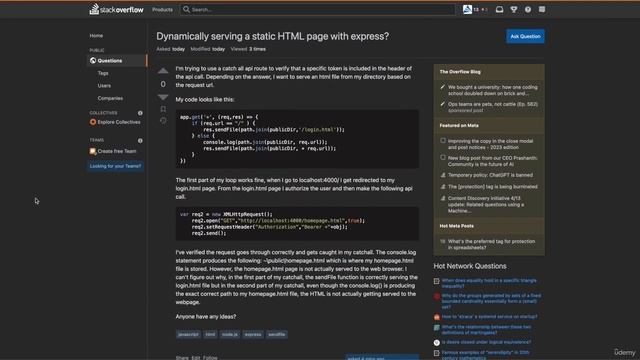Click the sendfile tag

[x=277, y=334]
